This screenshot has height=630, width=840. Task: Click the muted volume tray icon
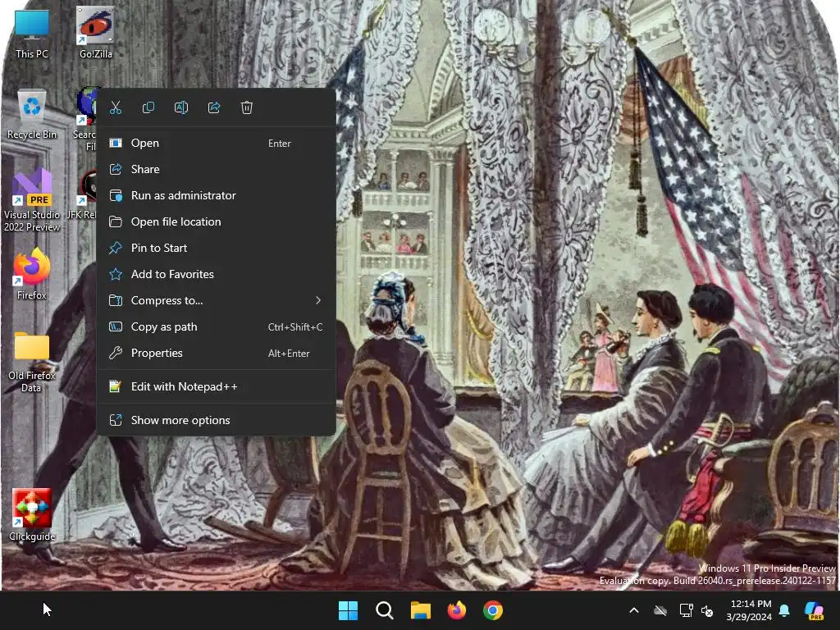click(707, 610)
